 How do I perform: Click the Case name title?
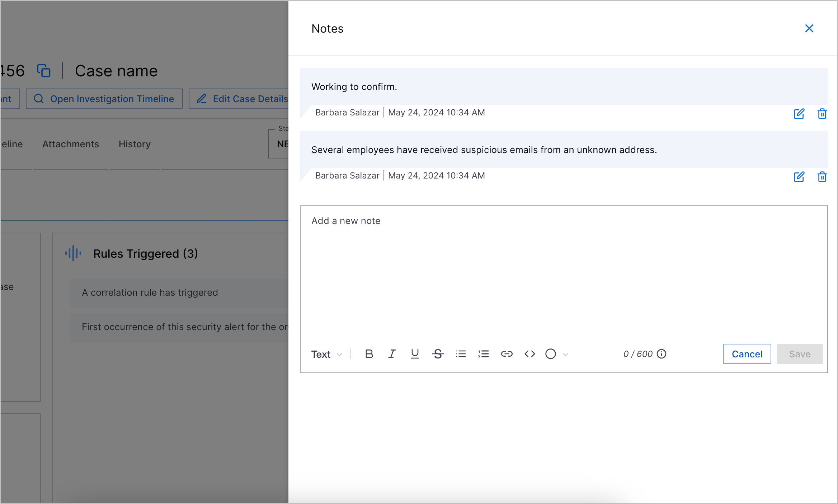tap(116, 71)
